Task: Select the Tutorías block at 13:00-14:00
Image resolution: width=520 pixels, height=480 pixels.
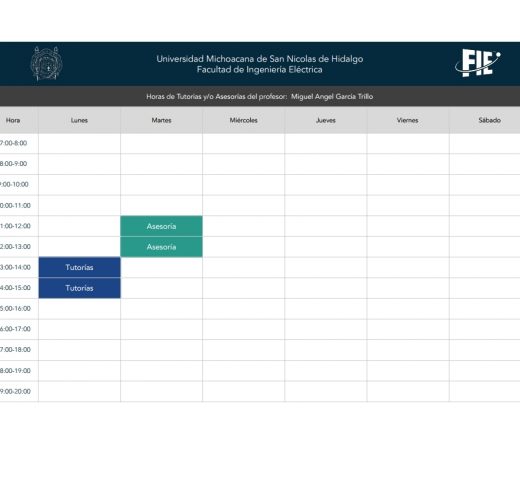Action: tap(79, 267)
